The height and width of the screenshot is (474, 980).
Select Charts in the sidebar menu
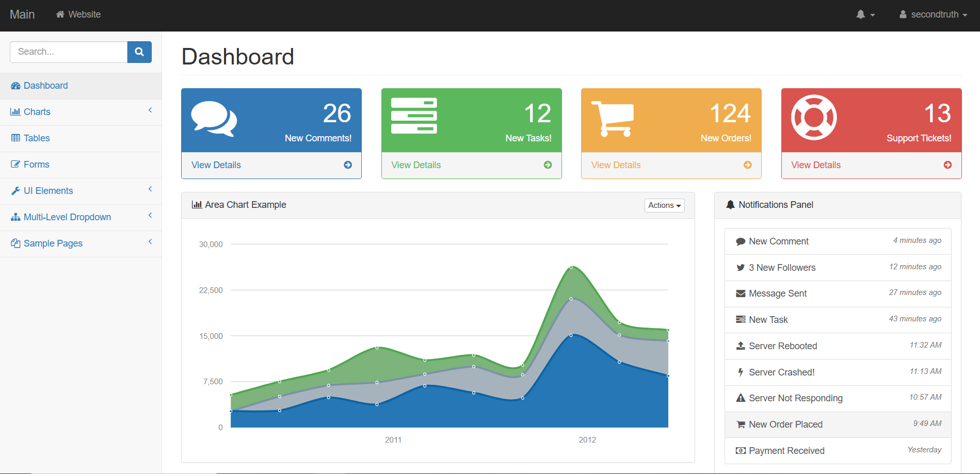coord(81,112)
